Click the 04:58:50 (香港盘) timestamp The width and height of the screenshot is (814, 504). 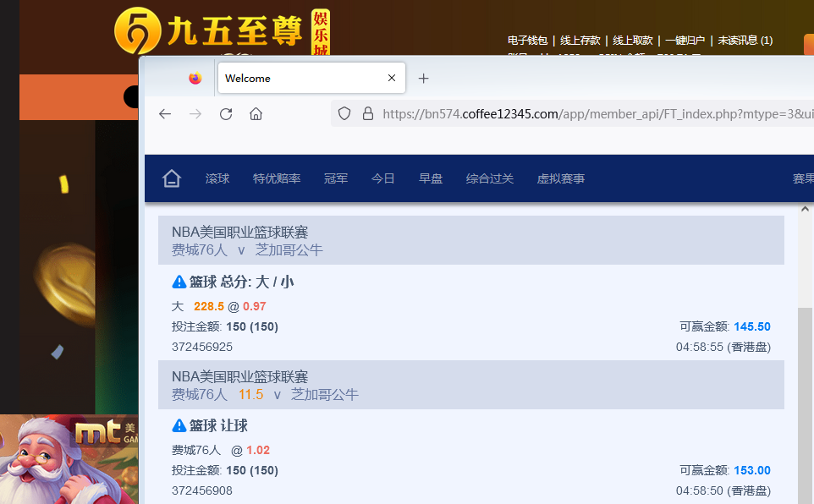[723, 490]
